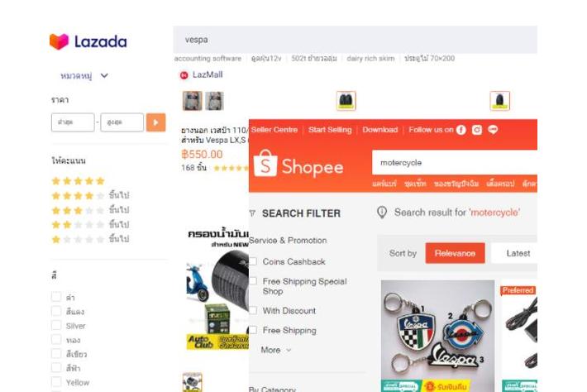Sort results by Relevance

coord(455,253)
